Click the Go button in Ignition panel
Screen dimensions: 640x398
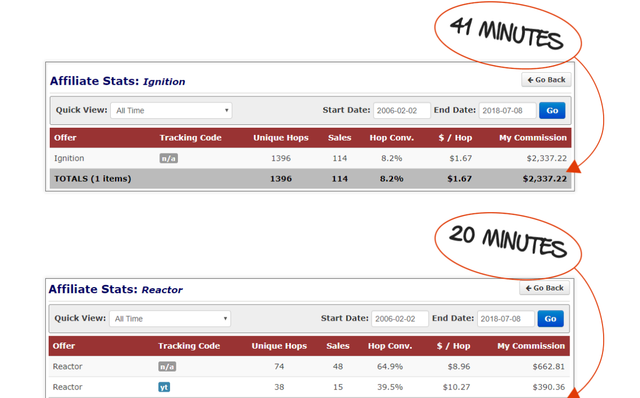[x=552, y=111]
